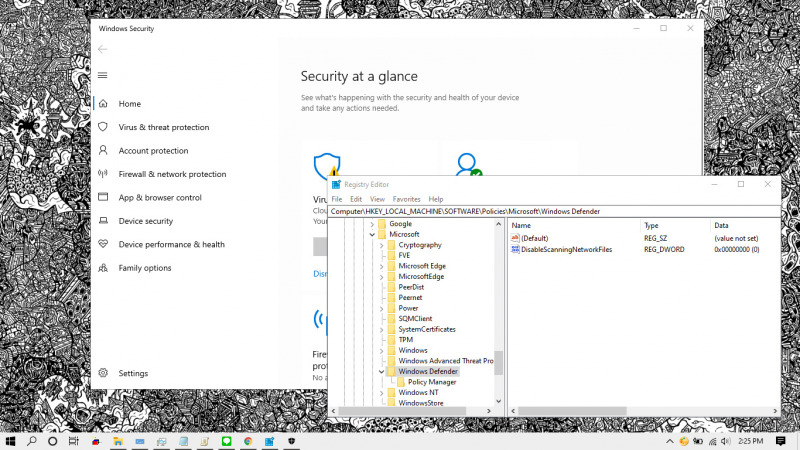Open Task View on taskbar
The height and width of the screenshot is (450, 800).
click(73, 441)
